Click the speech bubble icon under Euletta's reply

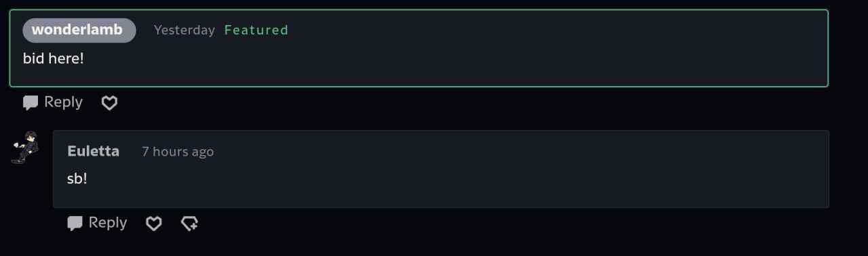pos(75,223)
